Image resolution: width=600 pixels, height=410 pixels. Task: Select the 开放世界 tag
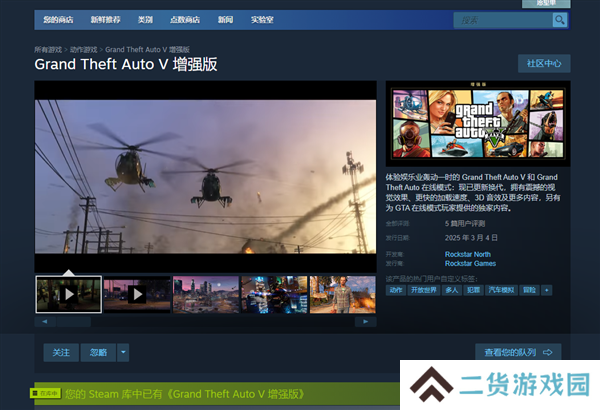coord(424,290)
